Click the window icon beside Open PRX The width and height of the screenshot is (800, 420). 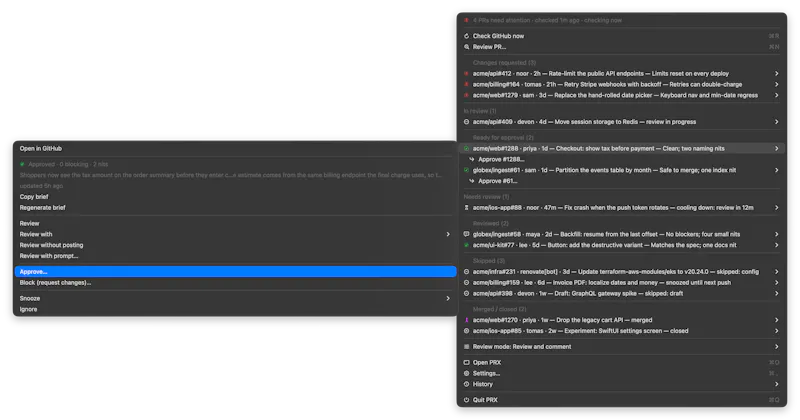[466, 362]
